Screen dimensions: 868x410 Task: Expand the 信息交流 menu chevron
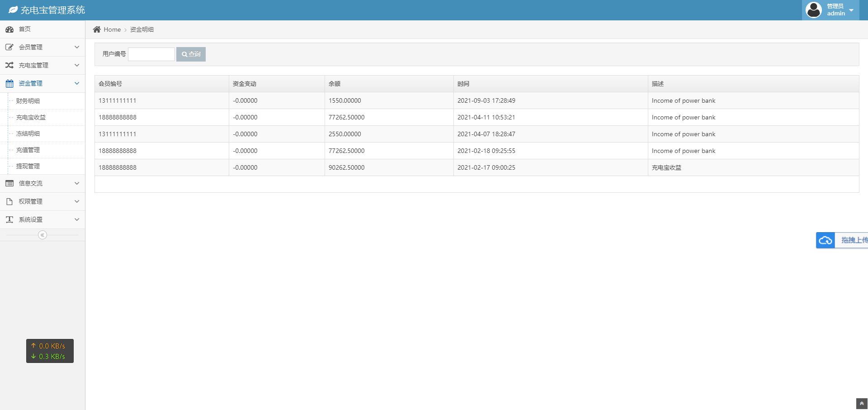coord(77,183)
